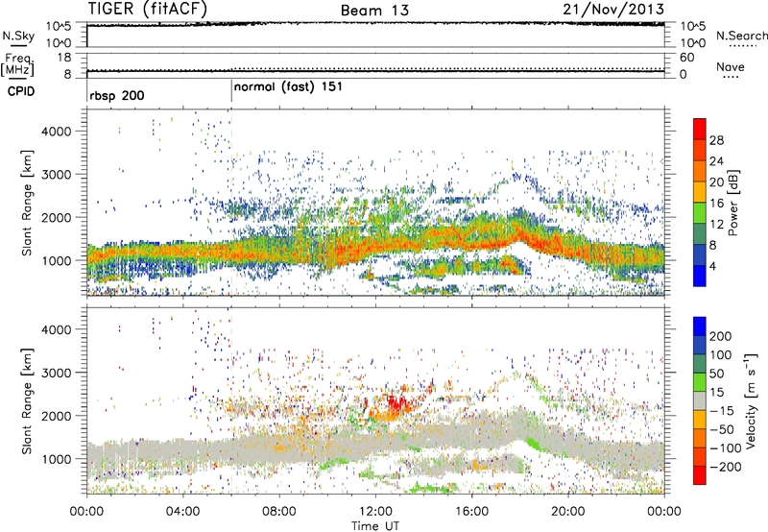
Task: Click the '28' tick on the Power colorbar
Action: point(716,140)
